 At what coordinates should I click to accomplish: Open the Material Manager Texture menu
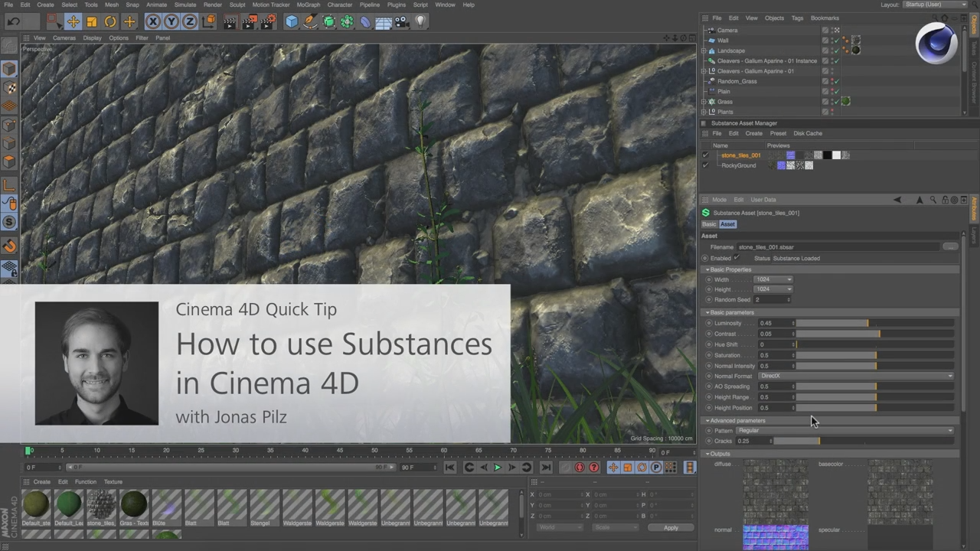(x=113, y=481)
